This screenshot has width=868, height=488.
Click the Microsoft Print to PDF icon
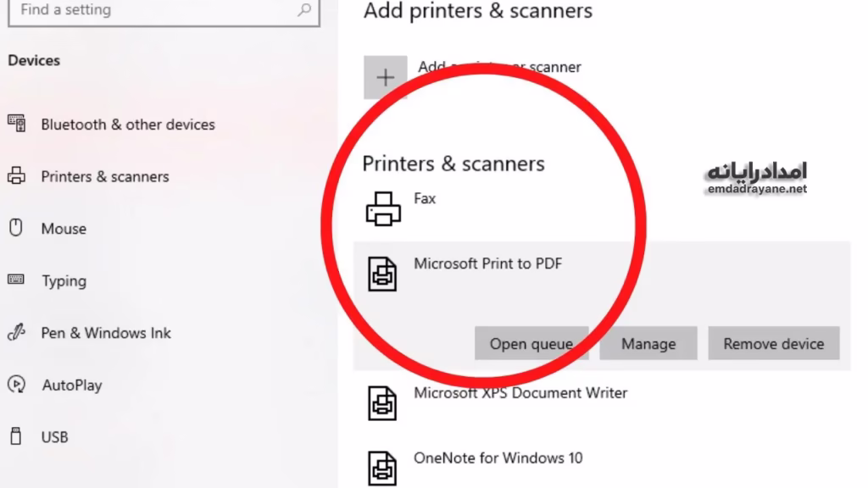(x=382, y=274)
